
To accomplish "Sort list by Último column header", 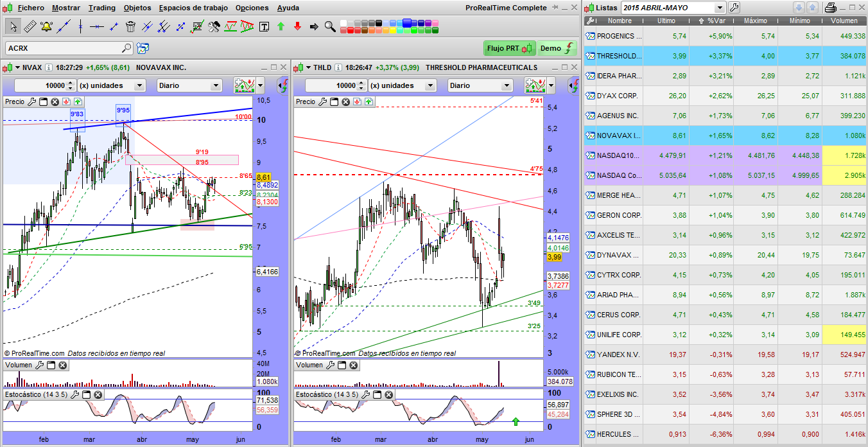I will click(666, 21).
